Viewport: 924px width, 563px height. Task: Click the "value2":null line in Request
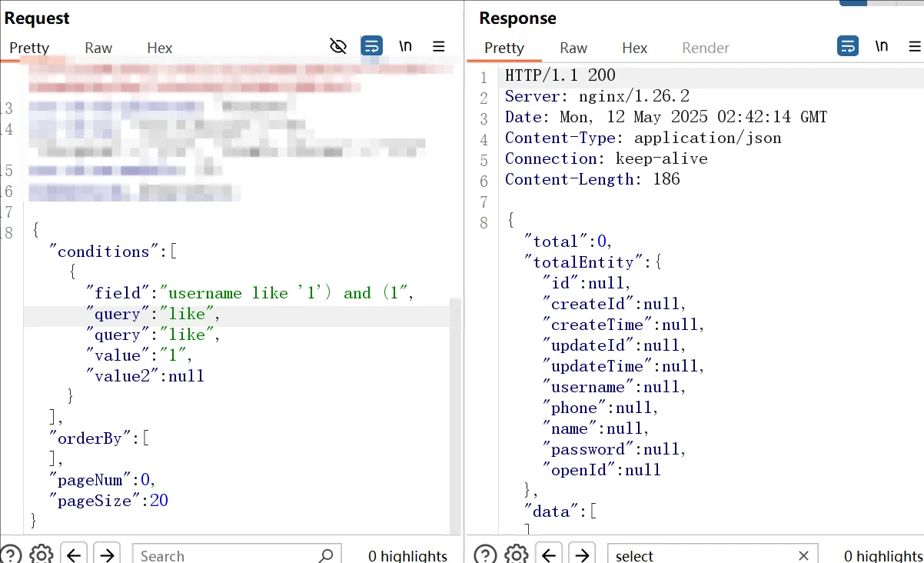coord(145,376)
